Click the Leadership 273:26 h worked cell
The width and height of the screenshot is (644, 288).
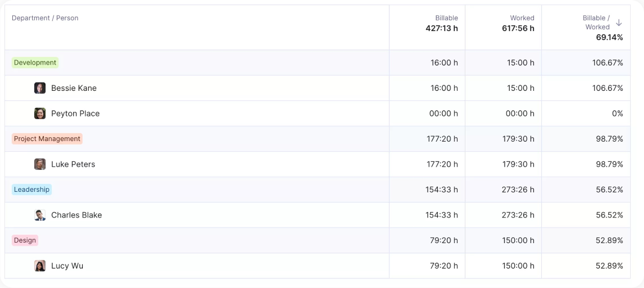[518, 190]
